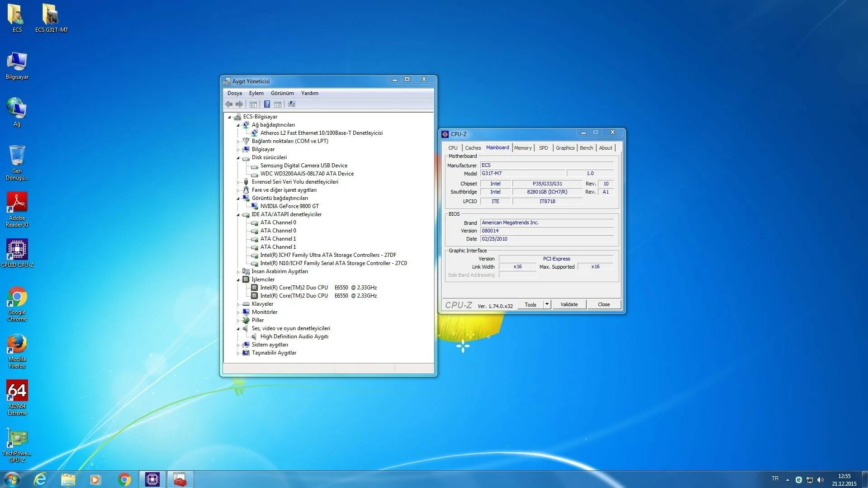Select the TechPowerUp GPU-Z desktop shortcut
Viewport: 868px width, 488px height.
[x=17, y=445]
